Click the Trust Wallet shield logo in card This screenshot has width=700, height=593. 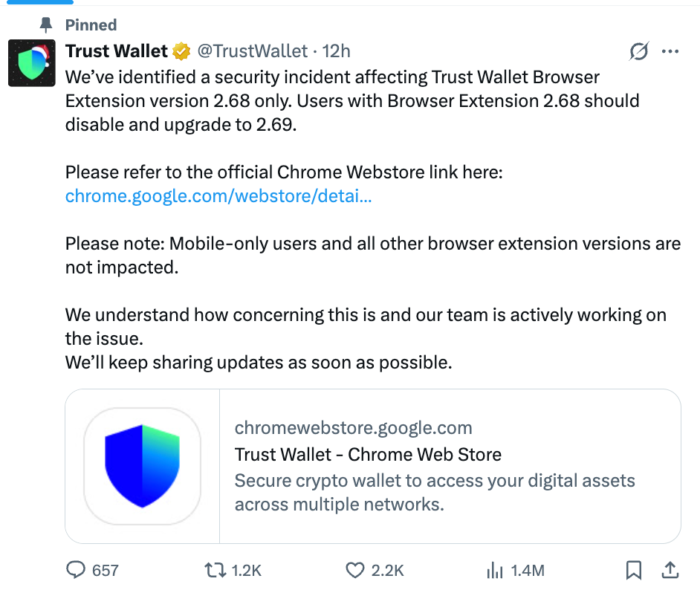[x=141, y=464]
